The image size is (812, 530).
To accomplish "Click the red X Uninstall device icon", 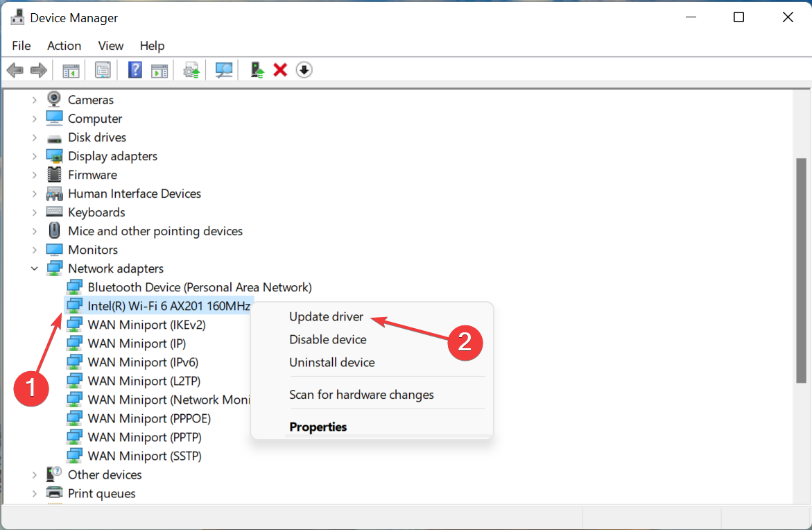I will [280, 70].
